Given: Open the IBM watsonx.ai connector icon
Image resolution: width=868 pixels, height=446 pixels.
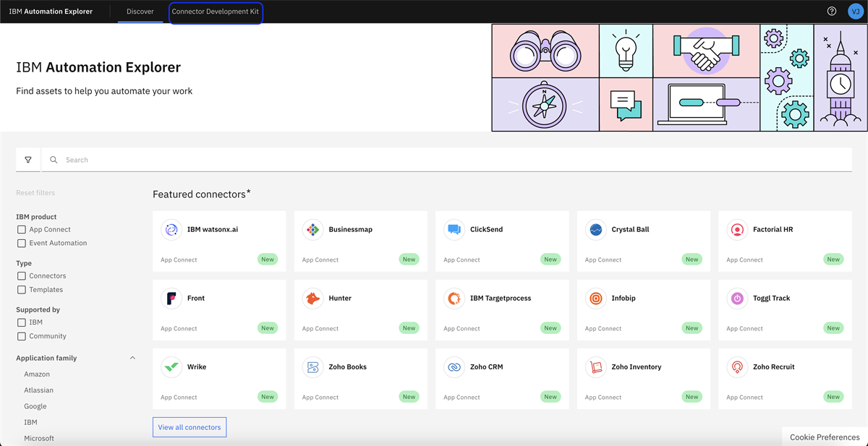Looking at the screenshot, I should 171,230.
